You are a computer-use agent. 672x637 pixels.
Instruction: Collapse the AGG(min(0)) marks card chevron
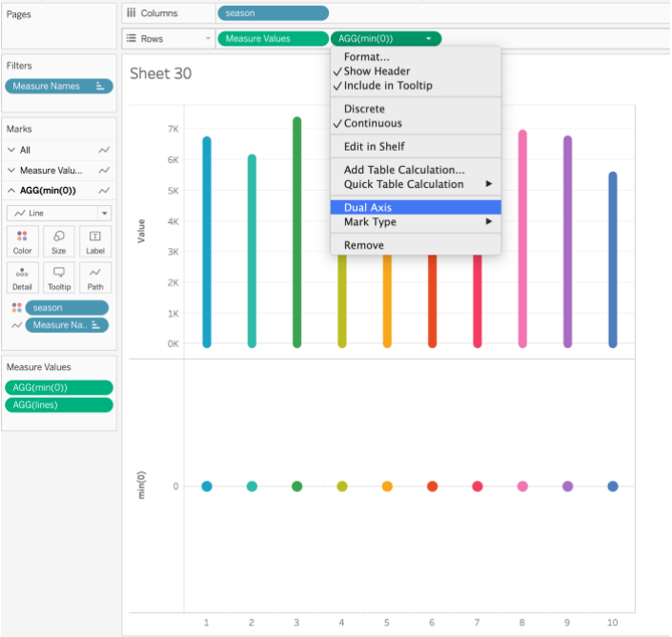click(x=11, y=191)
